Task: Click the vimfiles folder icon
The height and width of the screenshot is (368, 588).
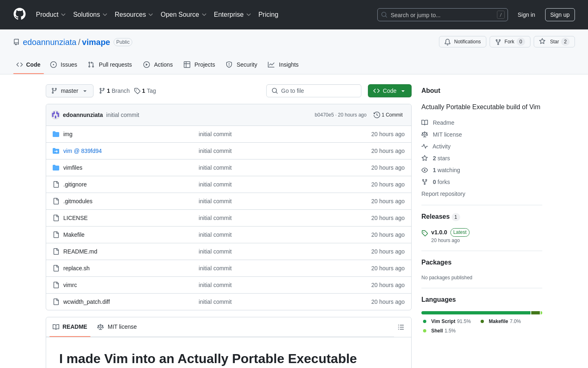Action: tap(56, 168)
